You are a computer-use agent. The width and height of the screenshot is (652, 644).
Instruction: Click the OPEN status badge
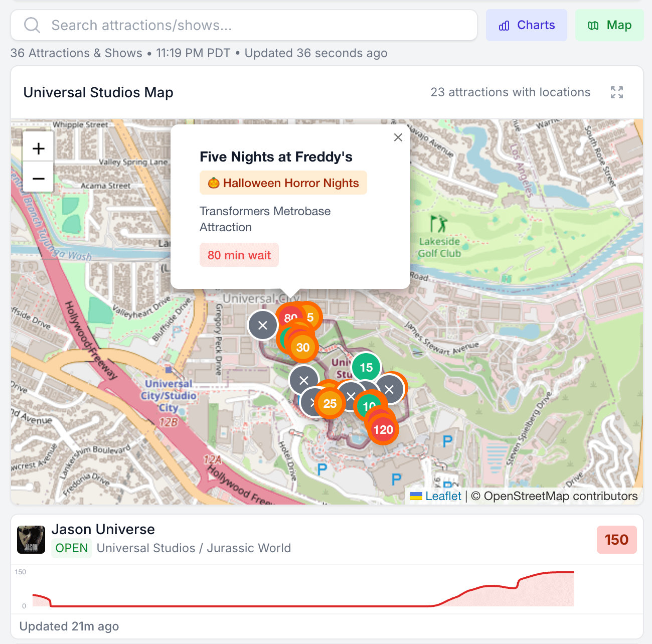tap(72, 548)
